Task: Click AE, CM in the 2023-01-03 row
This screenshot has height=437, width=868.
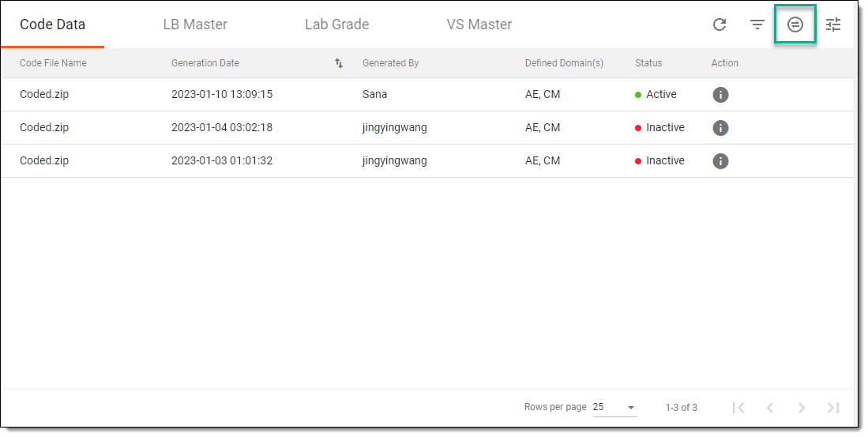Action: tap(543, 160)
